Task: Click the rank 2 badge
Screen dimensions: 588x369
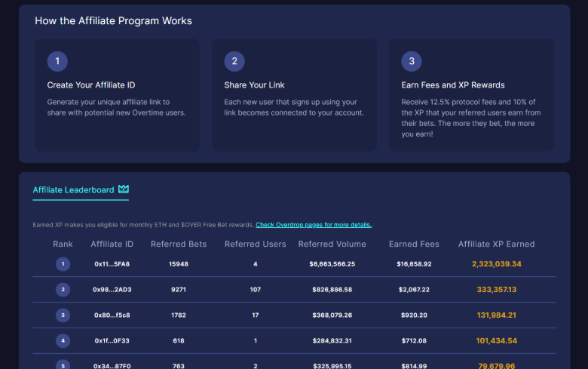Action: [63, 289]
